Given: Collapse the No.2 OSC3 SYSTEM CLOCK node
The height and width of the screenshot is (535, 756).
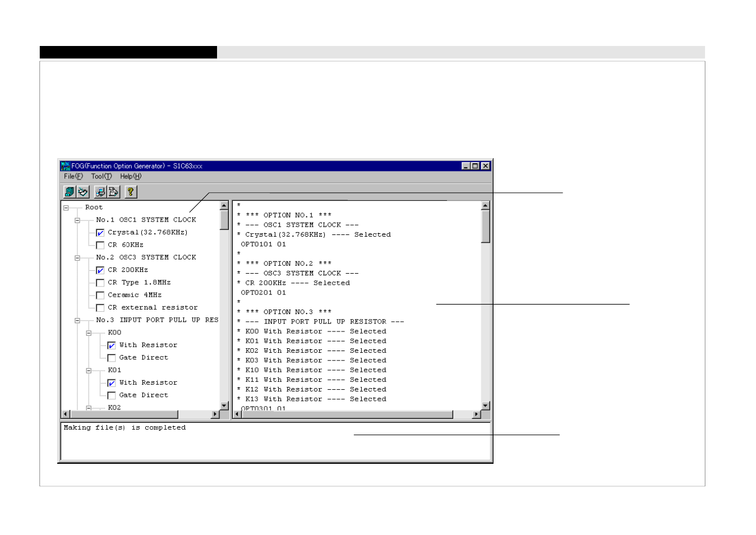Looking at the screenshot, I should pos(77,258).
